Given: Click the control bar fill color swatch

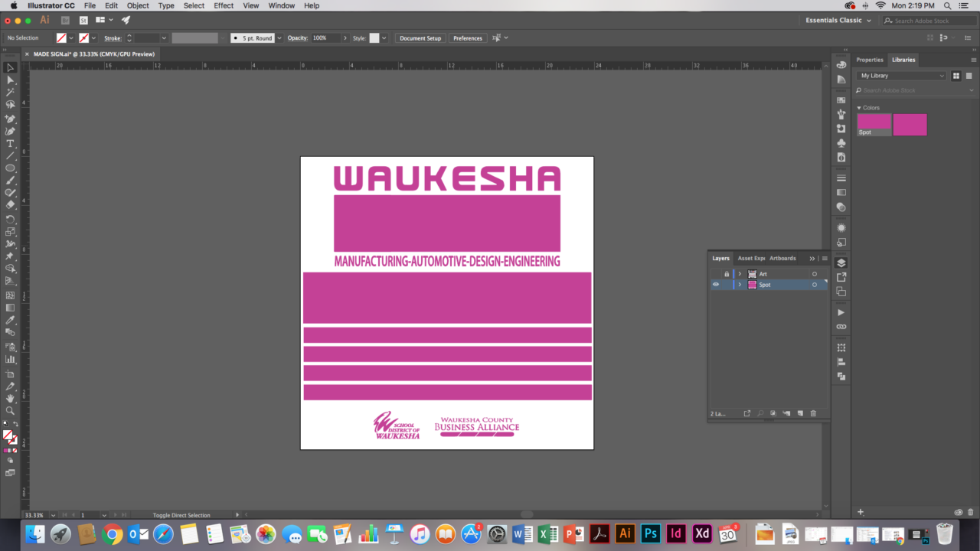Looking at the screenshot, I should [61, 38].
